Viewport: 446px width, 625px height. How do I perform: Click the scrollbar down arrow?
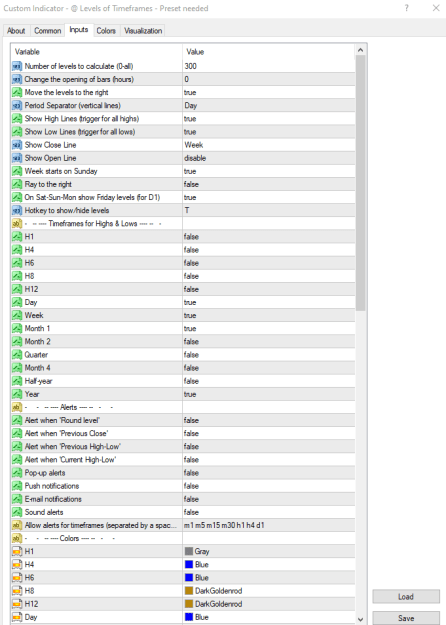(360, 619)
